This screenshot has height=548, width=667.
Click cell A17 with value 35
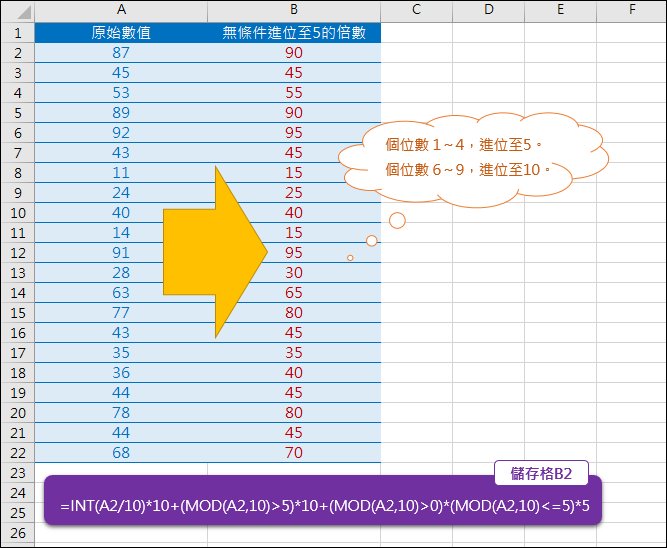click(x=121, y=353)
